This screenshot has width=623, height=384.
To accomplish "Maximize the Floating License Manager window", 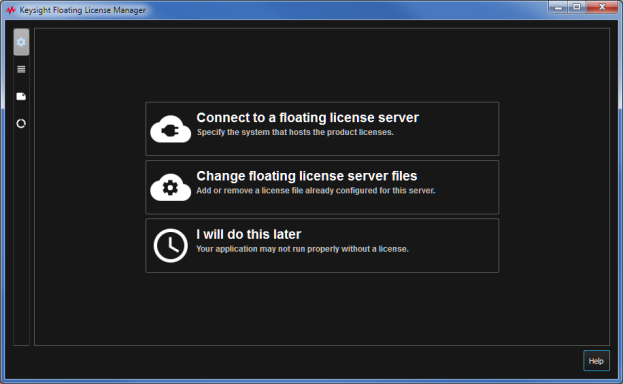I will (577, 7).
